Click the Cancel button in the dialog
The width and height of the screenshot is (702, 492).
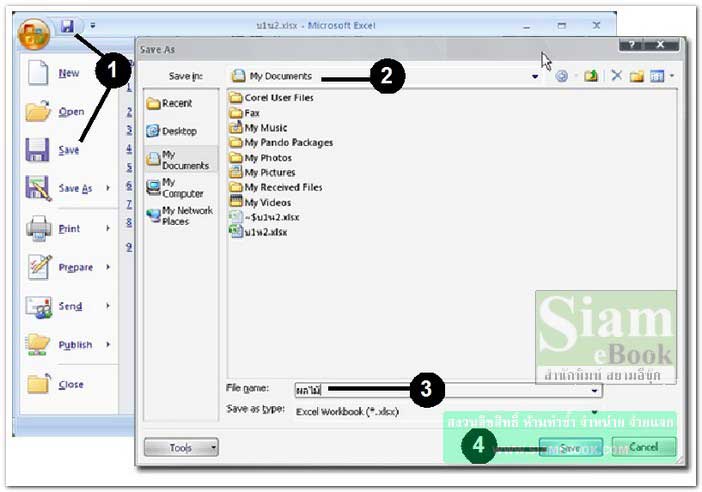point(644,447)
